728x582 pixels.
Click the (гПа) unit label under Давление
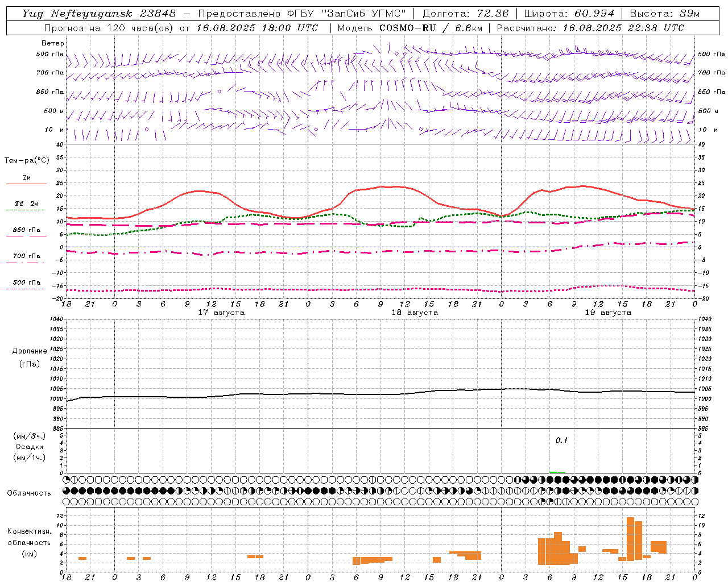coord(30,364)
